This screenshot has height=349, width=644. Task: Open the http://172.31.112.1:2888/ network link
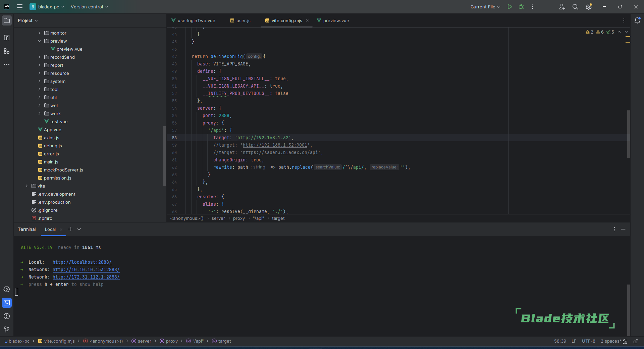[86, 277]
